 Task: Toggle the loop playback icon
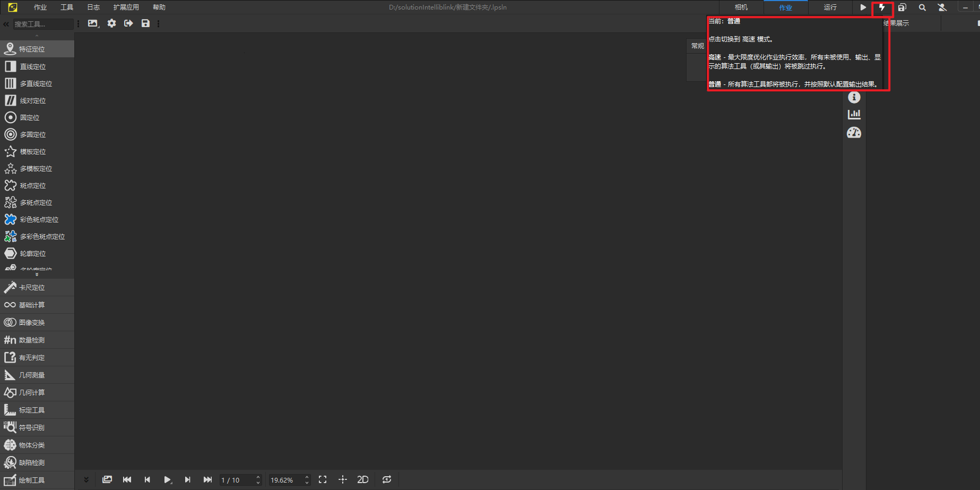click(x=387, y=479)
